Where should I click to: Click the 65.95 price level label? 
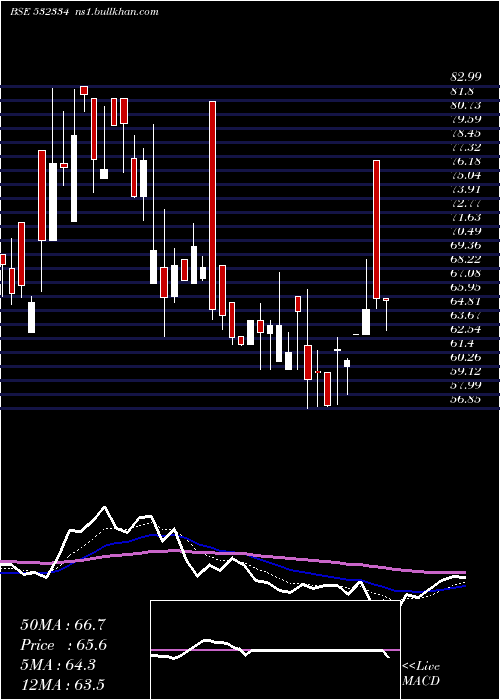coord(466,288)
